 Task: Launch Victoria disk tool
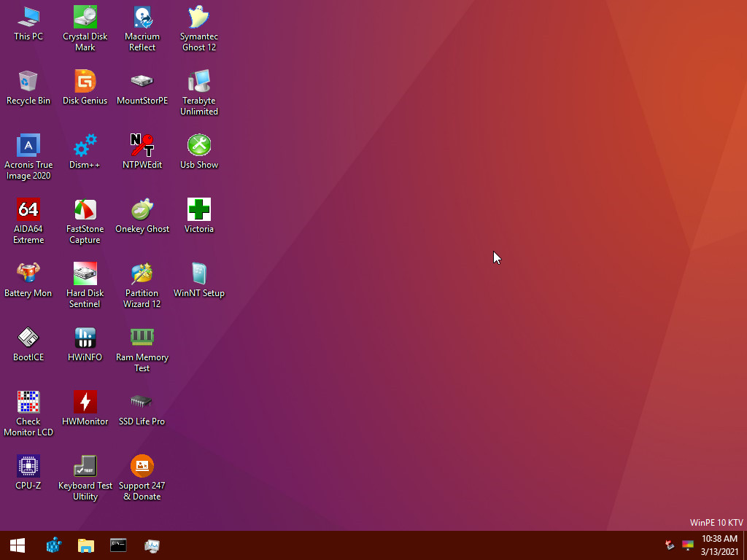[x=199, y=216]
